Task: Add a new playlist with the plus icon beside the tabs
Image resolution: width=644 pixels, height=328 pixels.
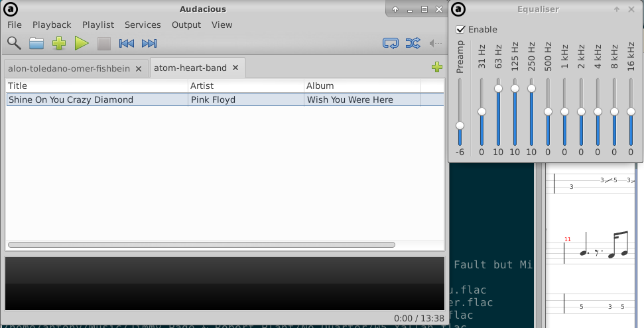Action: (437, 67)
